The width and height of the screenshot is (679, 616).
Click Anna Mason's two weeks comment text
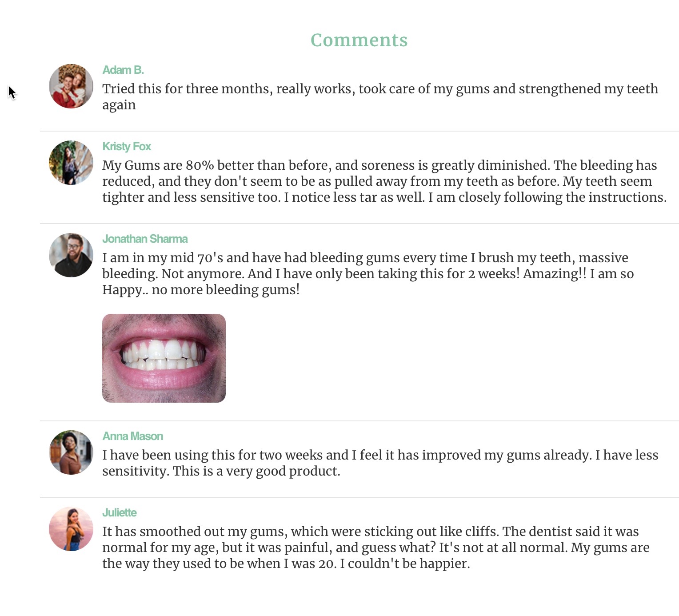(x=380, y=463)
